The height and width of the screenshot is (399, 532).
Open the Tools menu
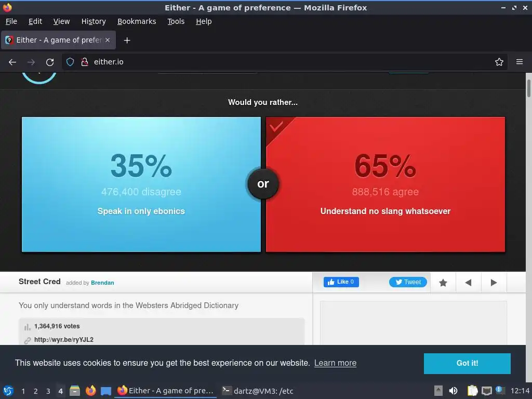tap(176, 21)
